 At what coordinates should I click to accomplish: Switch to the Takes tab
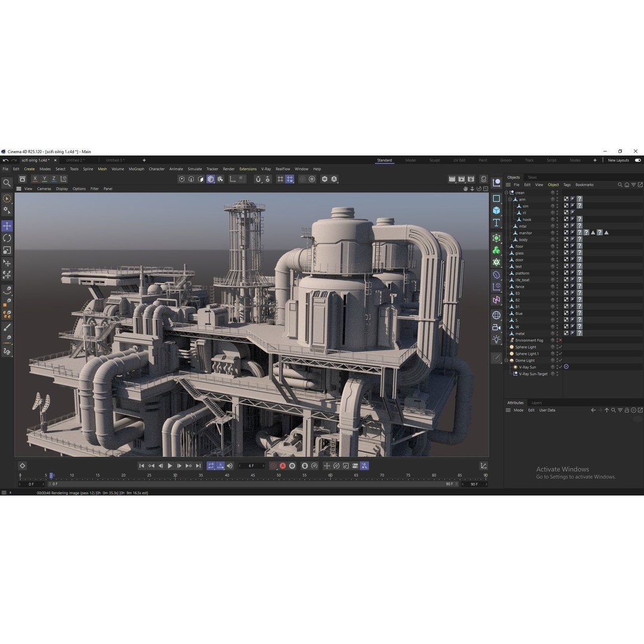coord(531,177)
